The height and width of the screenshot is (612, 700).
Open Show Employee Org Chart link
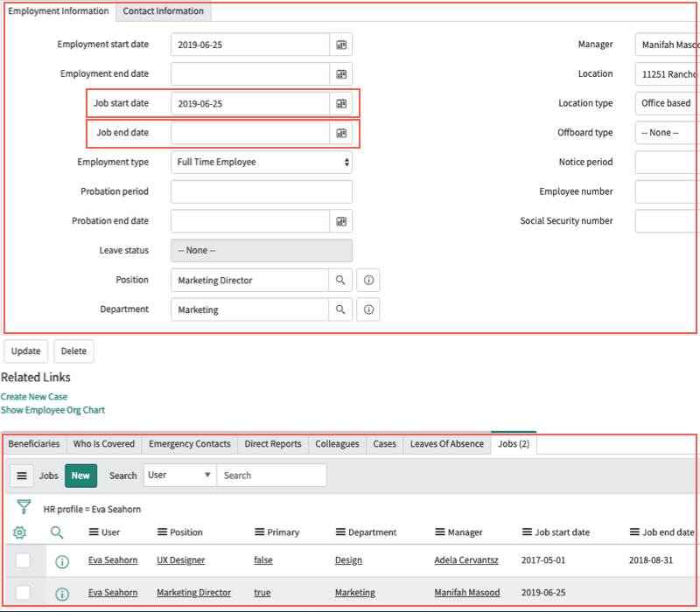[x=52, y=410]
